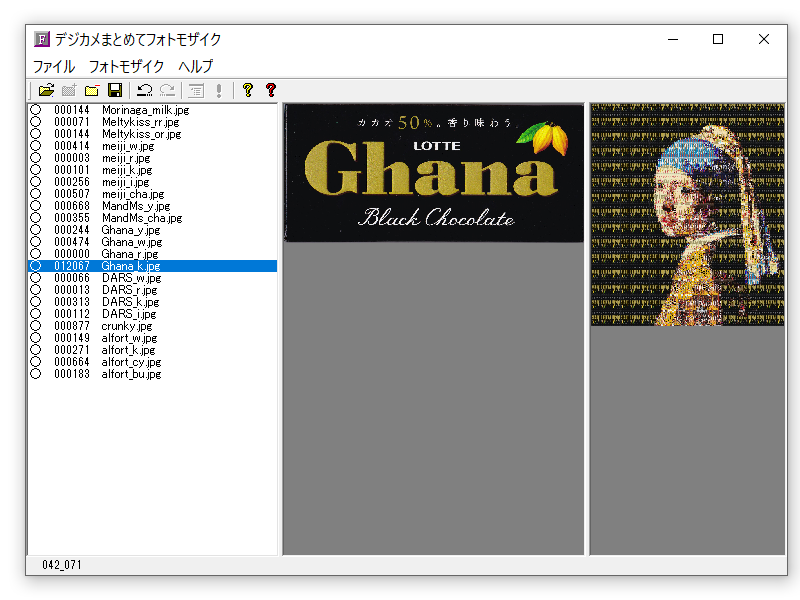
Task: Select DARS_i.jpg in the file list
Action: point(129,314)
